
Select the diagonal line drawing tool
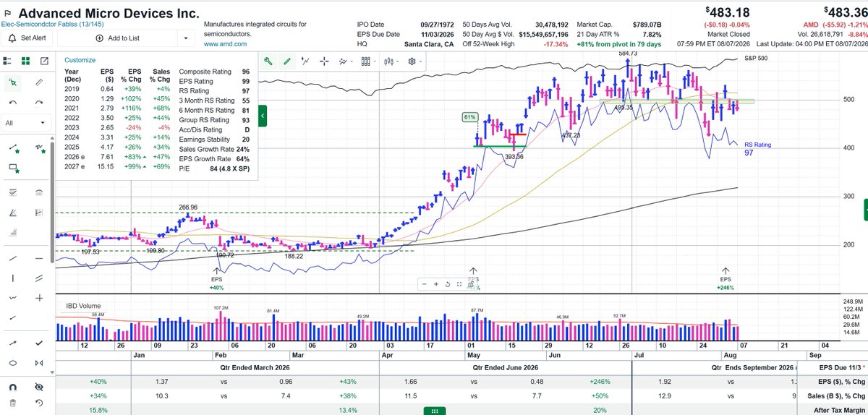(x=14, y=258)
